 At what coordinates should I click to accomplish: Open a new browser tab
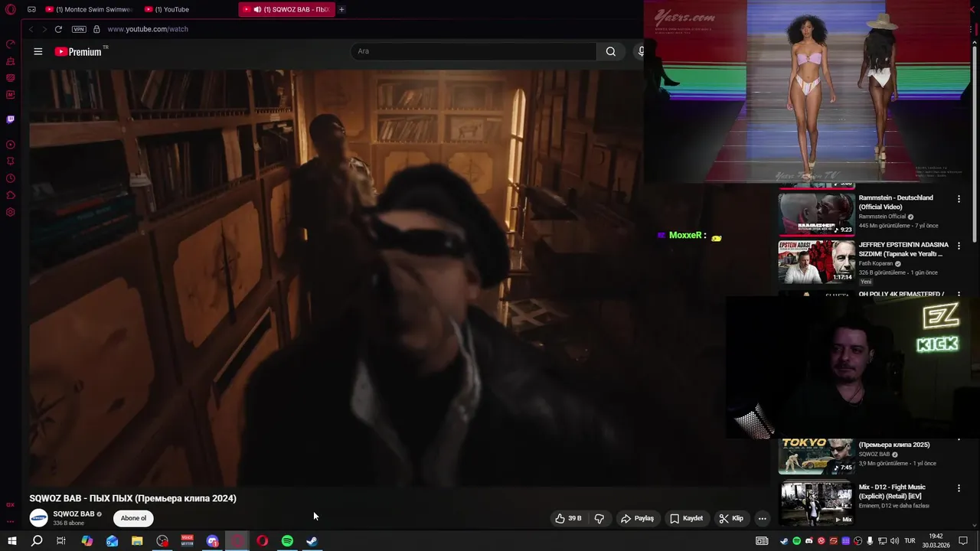[x=341, y=9]
